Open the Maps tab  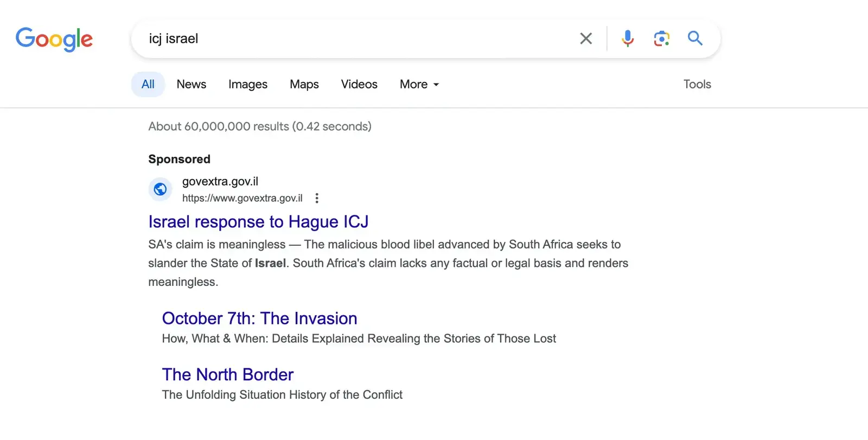pos(304,84)
